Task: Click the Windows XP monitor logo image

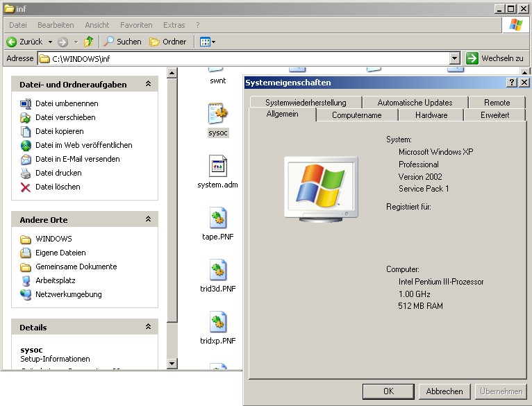Action: coord(321,189)
